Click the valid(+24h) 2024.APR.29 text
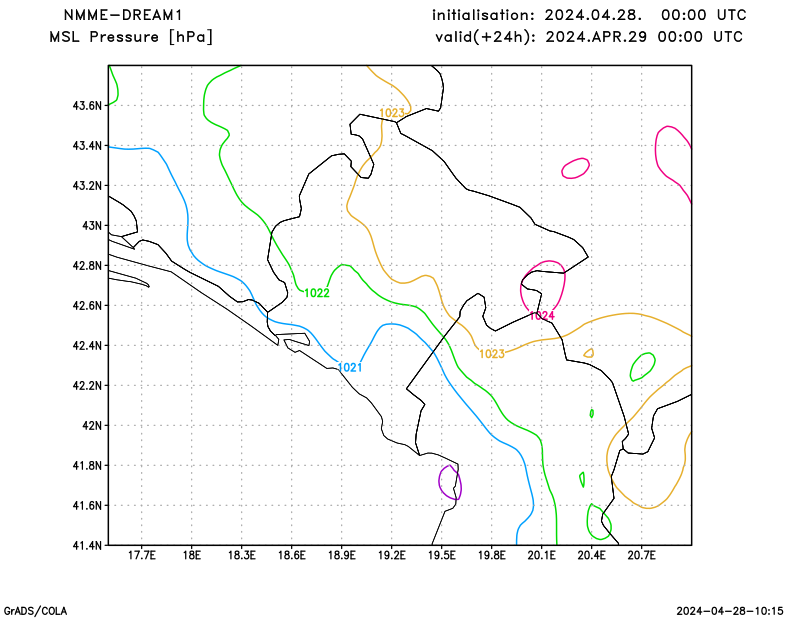The height and width of the screenshot is (618, 800). coord(589,37)
